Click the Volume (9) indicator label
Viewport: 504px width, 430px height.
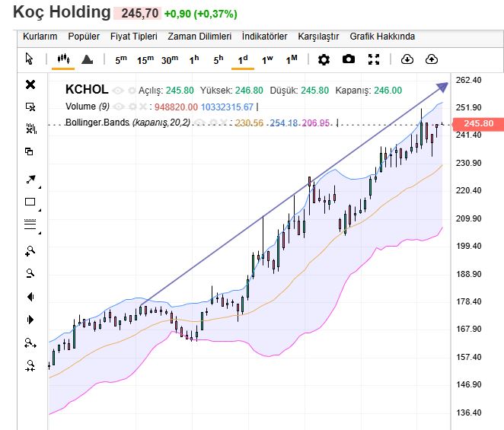click(x=88, y=107)
